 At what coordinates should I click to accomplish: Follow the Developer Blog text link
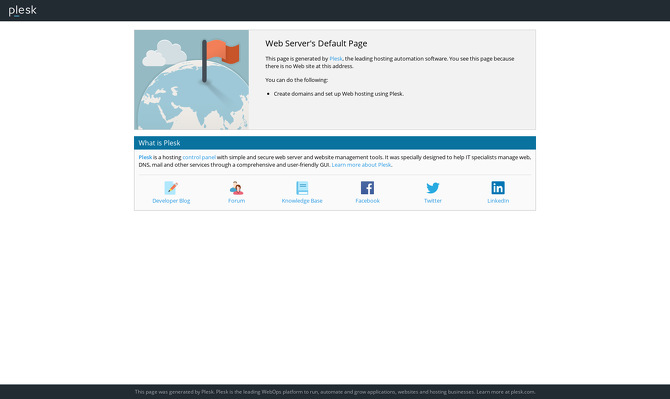point(171,201)
